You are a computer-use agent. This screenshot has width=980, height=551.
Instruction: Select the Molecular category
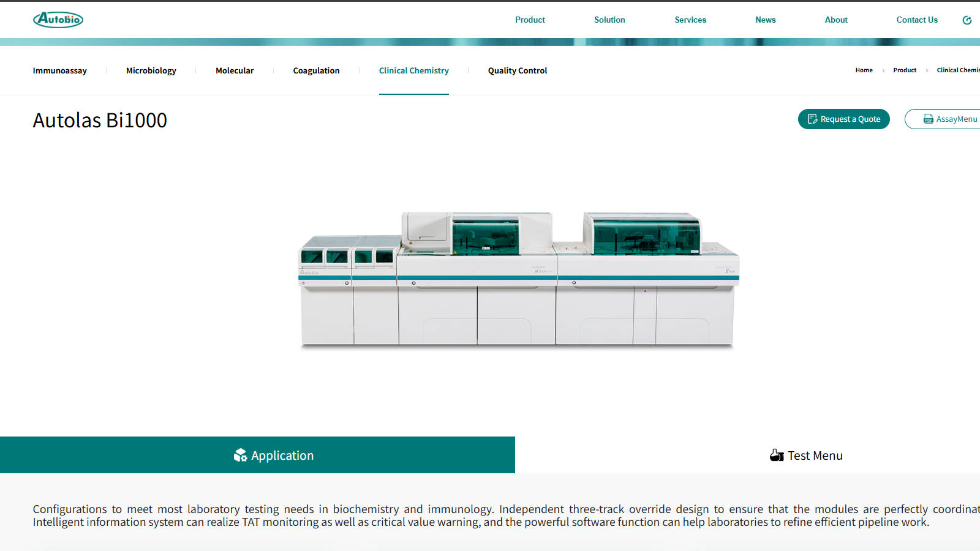click(235, 70)
